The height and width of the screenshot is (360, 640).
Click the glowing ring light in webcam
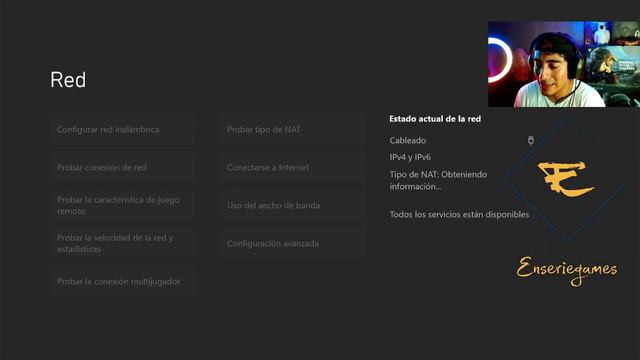(x=499, y=60)
